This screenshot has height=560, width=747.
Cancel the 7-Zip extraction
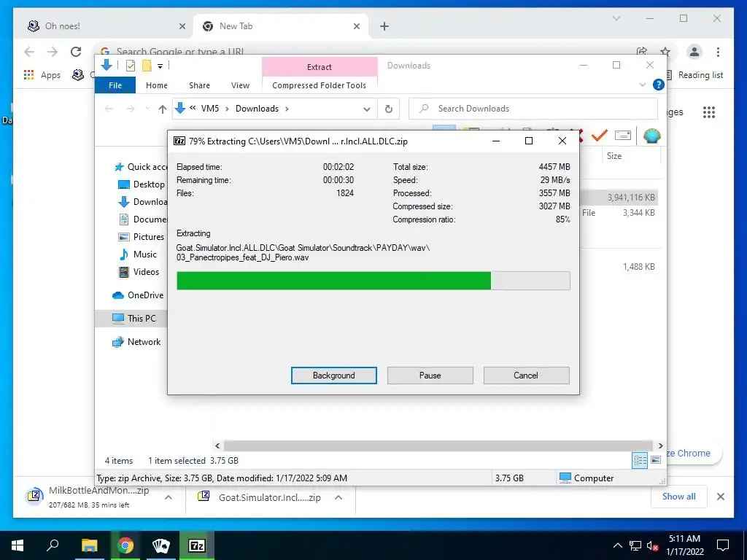coord(526,376)
